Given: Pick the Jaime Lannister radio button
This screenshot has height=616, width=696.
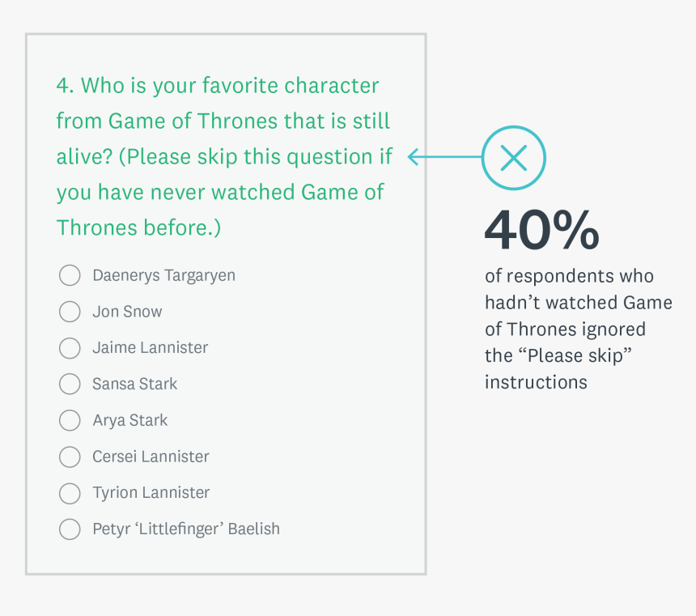Looking at the screenshot, I should tap(70, 348).
